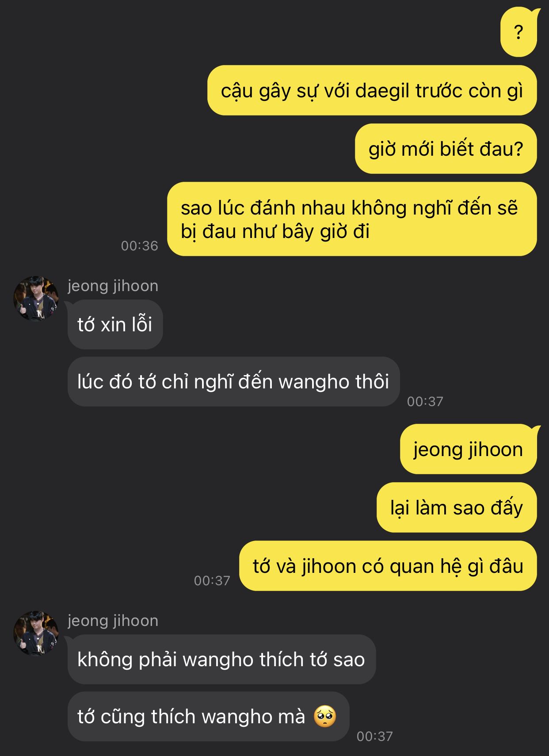
Task: Select the gray "tớ xin lỗi" bubble
Action: tap(115, 325)
